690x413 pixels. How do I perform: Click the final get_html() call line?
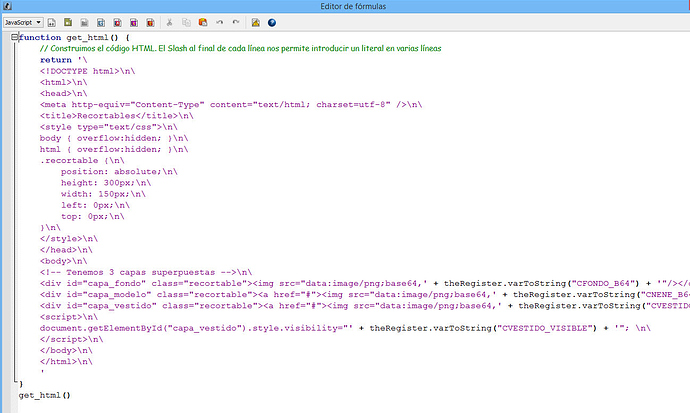(44, 395)
